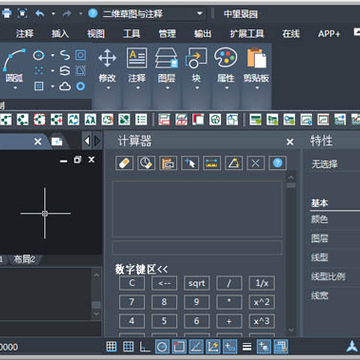360x360 pixels.
Task: Toggle dynamic UCS lightning-axes icon
Action: pos(213,347)
